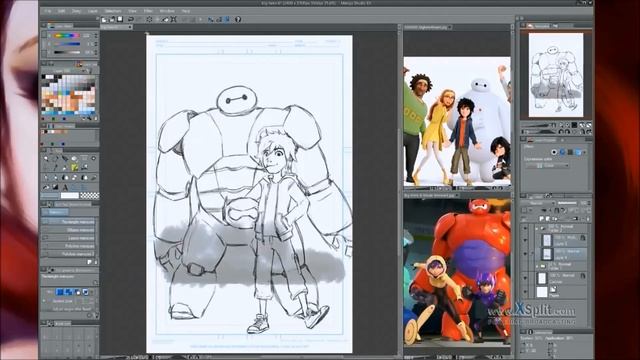
Task: Click the white sub color swatch
Action: [70, 196]
